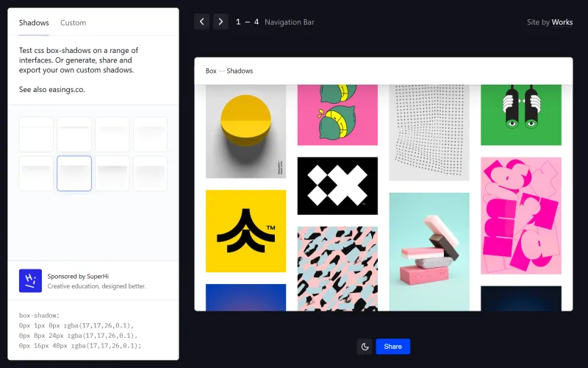Switch to the Custom tab
This screenshot has height=368, width=588.
(x=73, y=23)
